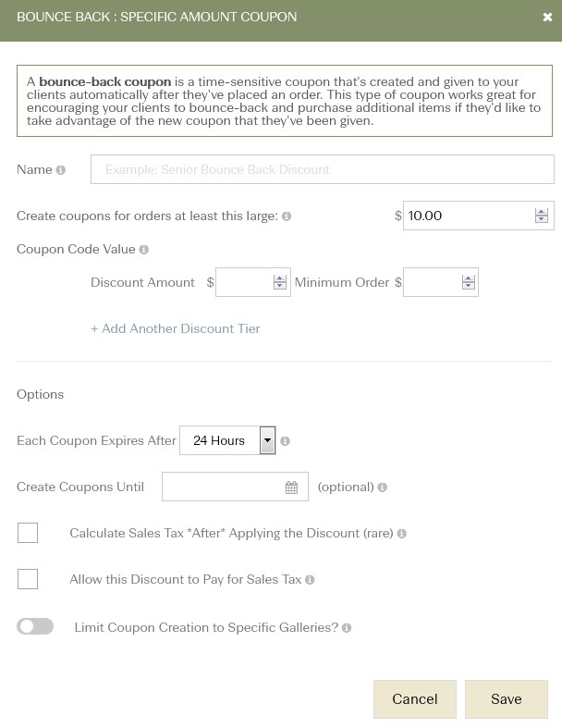Focus the coupon Name input field

point(323,169)
